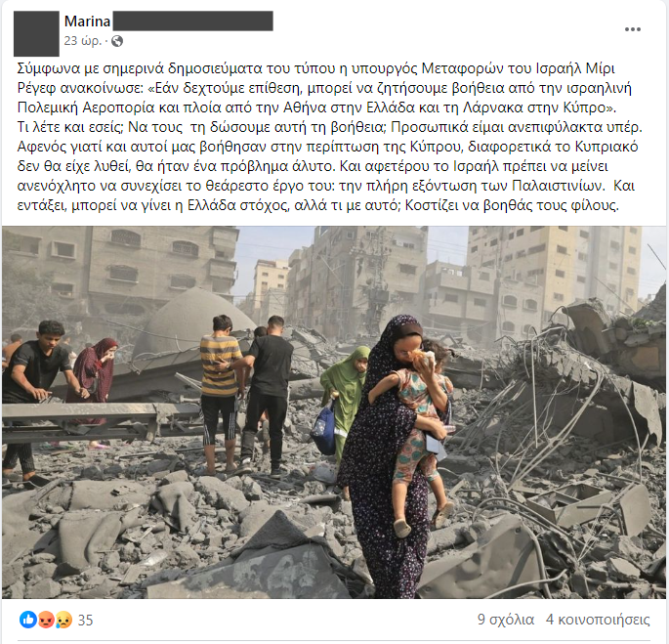Viewport: 669px width, 644px height.
Task: Open the three-dots post options menu
Action: 632,29
